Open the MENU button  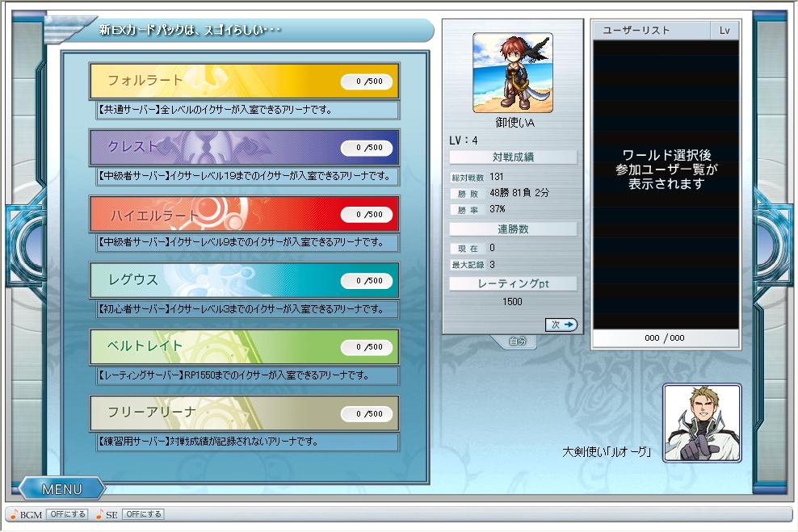(62, 488)
